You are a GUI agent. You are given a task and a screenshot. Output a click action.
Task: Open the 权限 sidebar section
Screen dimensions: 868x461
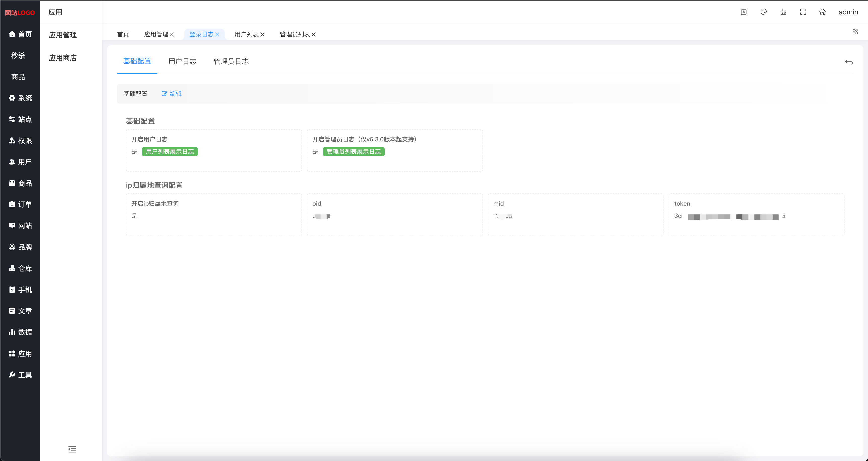point(20,141)
